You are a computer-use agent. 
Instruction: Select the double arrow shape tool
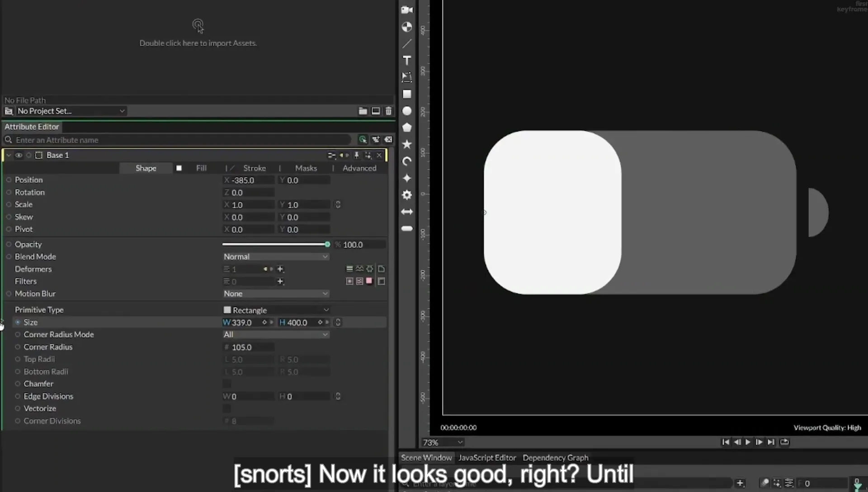pyautogui.click(x=407, y=212)
